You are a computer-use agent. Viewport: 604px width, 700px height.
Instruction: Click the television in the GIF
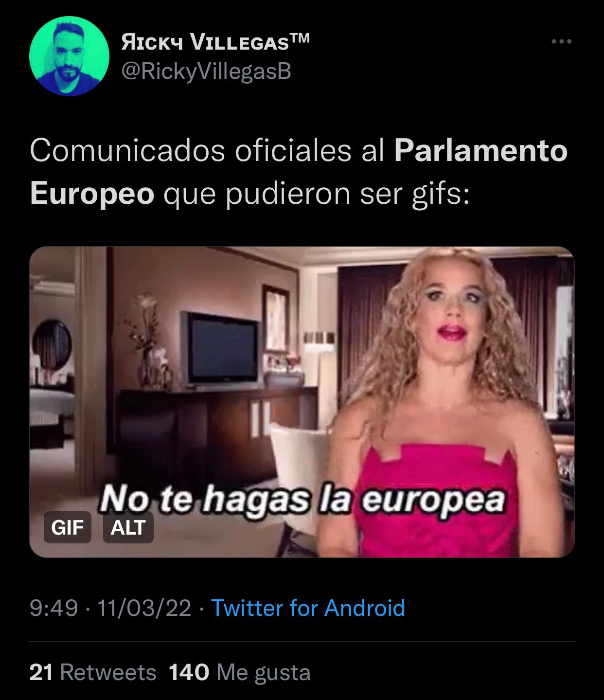(x=223, y=348)
